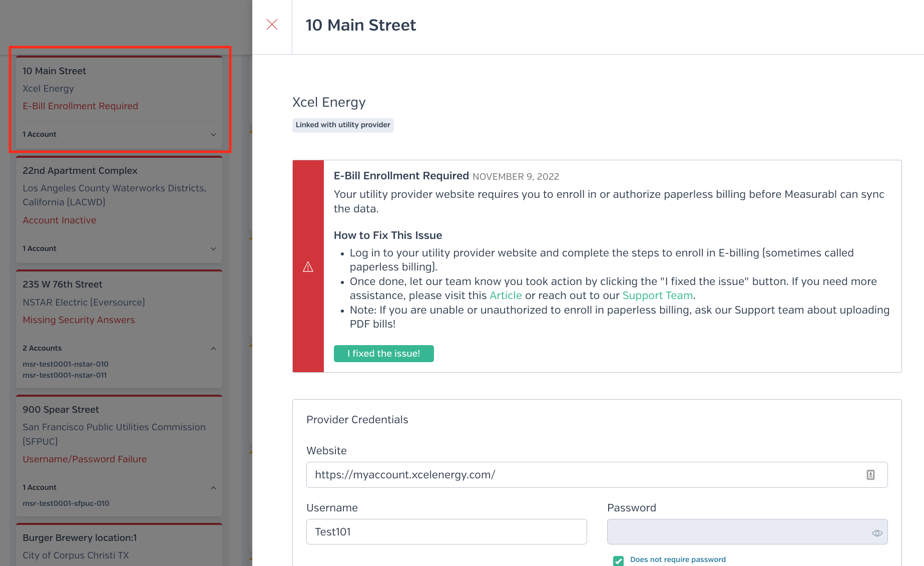The image size is (924, 566).
Task: Click the 'NOVEMBER 9, 2022' date text
Action: coord(516,177)
